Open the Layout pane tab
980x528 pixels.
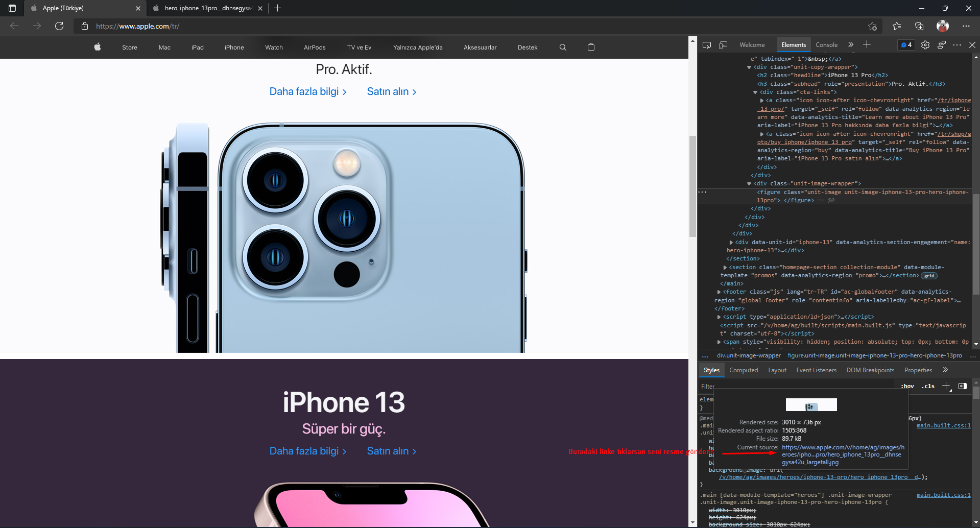click(777, 370)
